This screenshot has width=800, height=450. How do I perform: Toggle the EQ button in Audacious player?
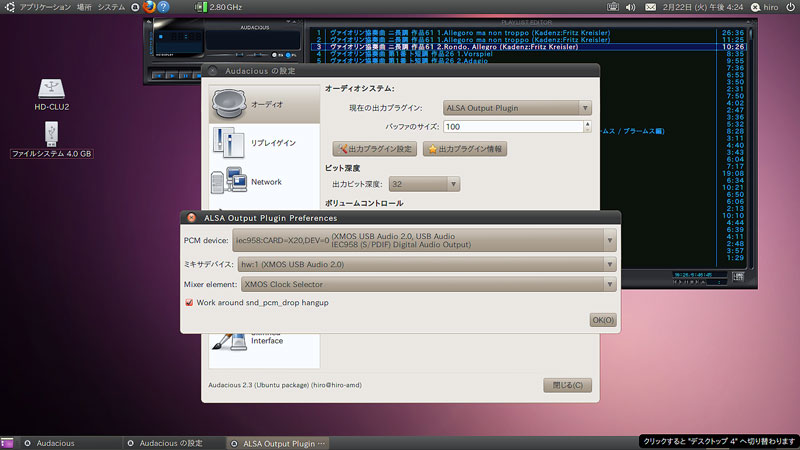coord(277,55)
